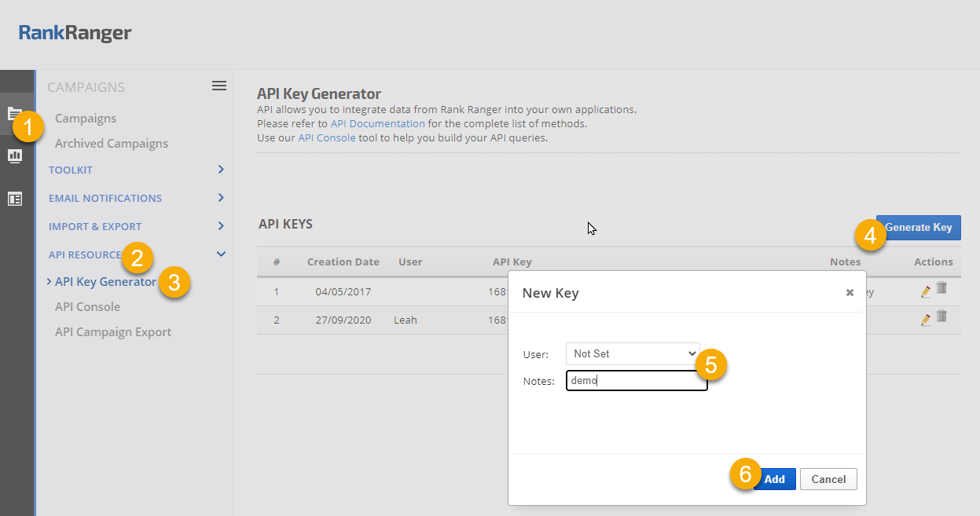The image size is (980, 516).
Task: Edit the 04/05/2017 API key with pencil icon
Action: click(926, 291)
